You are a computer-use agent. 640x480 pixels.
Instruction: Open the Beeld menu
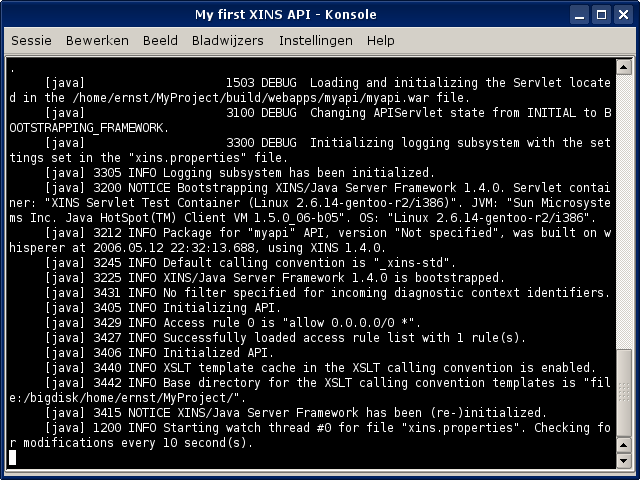point(160,41)
